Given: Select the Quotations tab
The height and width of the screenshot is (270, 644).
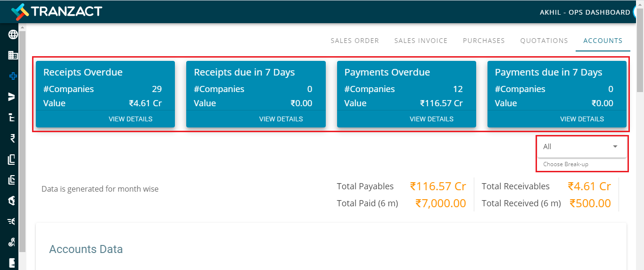Looking at the screenshot, I should [x=544, y=41].
